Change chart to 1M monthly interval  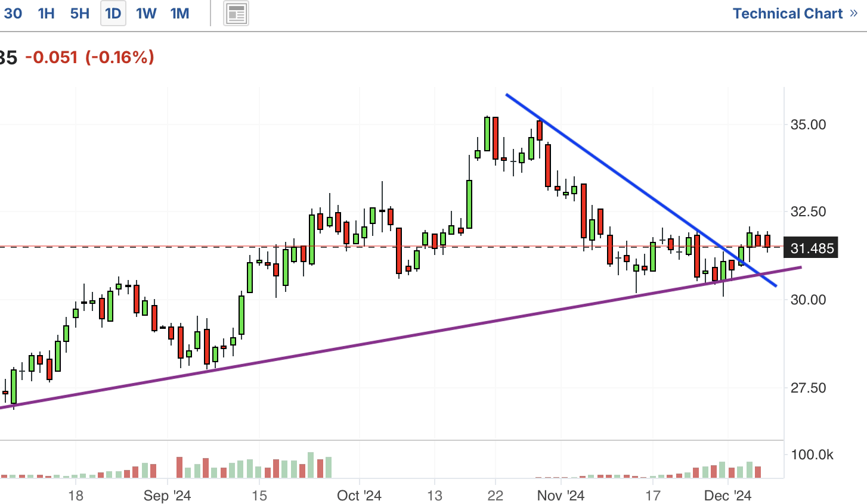tap(179, 13)
